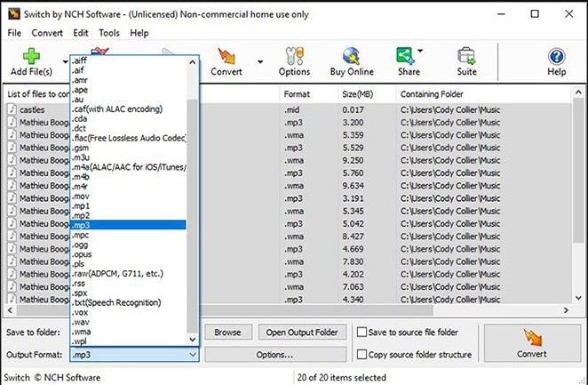Expand the Share dropdown arrow
The height and width of the screenshot is (385, 588).
coord(420,51)
